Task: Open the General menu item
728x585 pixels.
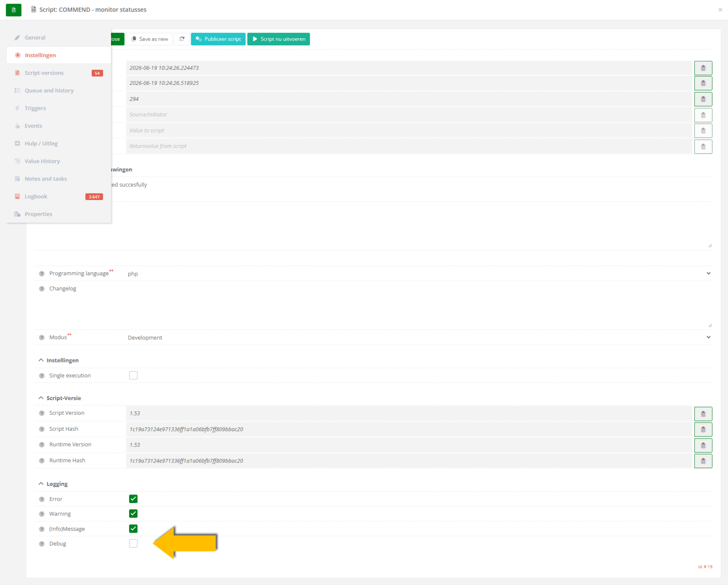Action: click(x=59, y=38)
